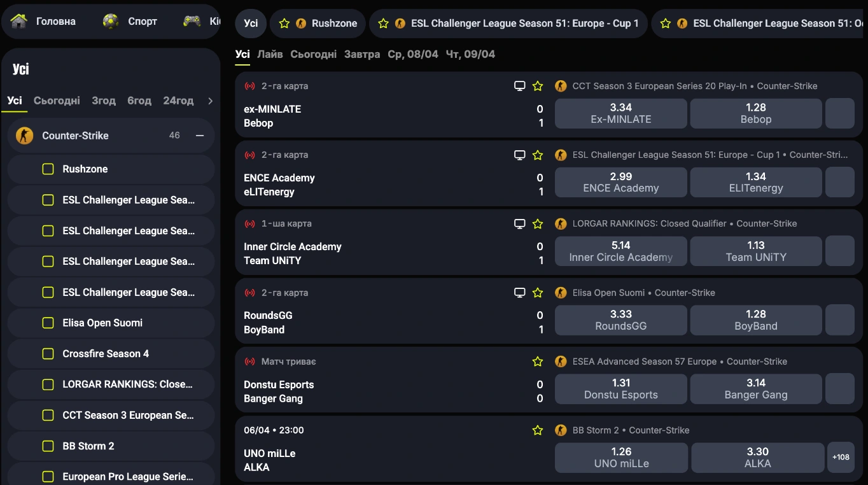
Task: Bet on Bebop at 1.28 odds
Action: point(755,113)
